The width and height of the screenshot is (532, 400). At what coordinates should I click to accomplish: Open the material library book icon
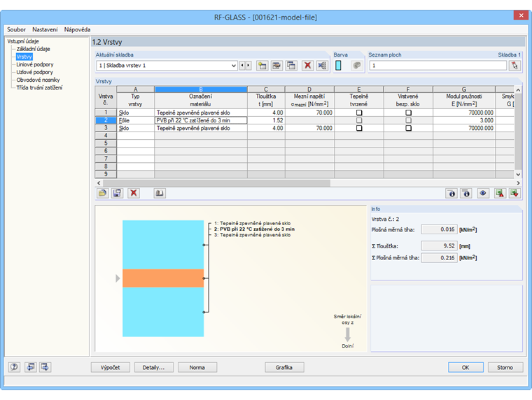coord(160,193)
